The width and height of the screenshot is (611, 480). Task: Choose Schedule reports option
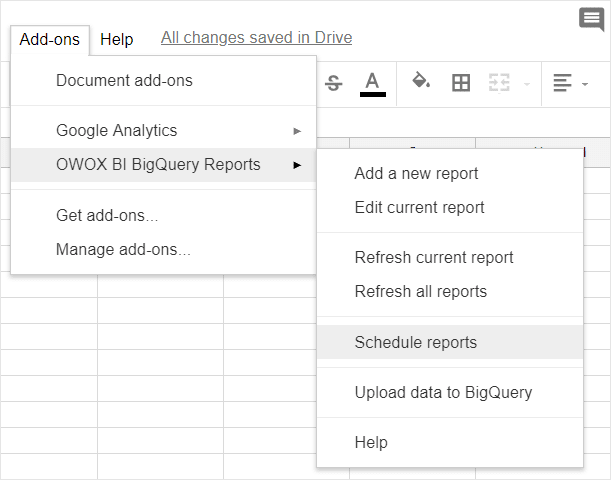[x=415, y=342]
